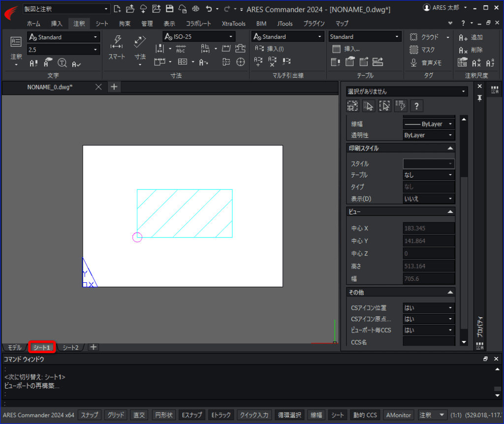504x424 pixels.
Task: Open the 線幅 ByLayer dropdown
Action: pos(429,124)
